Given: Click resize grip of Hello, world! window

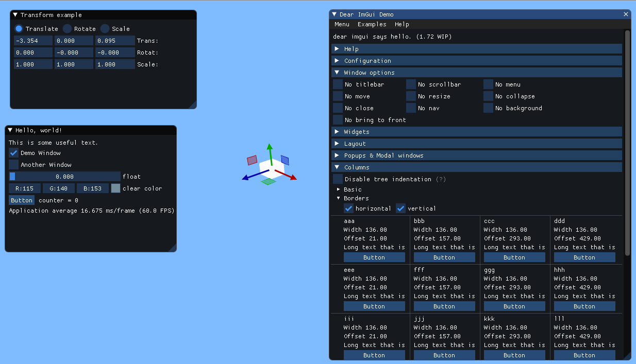Looking at the screenshot, I should [x=172, y=248].
